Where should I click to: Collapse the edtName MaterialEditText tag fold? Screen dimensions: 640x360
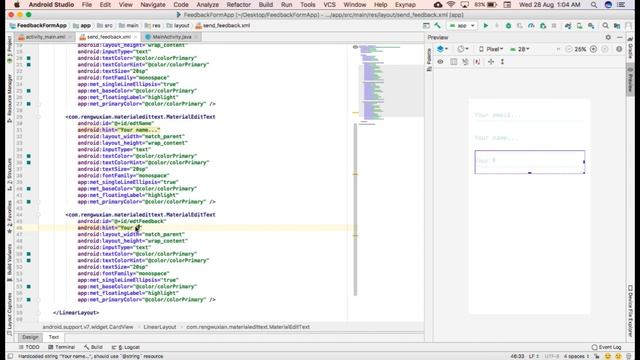coord(39,117)
